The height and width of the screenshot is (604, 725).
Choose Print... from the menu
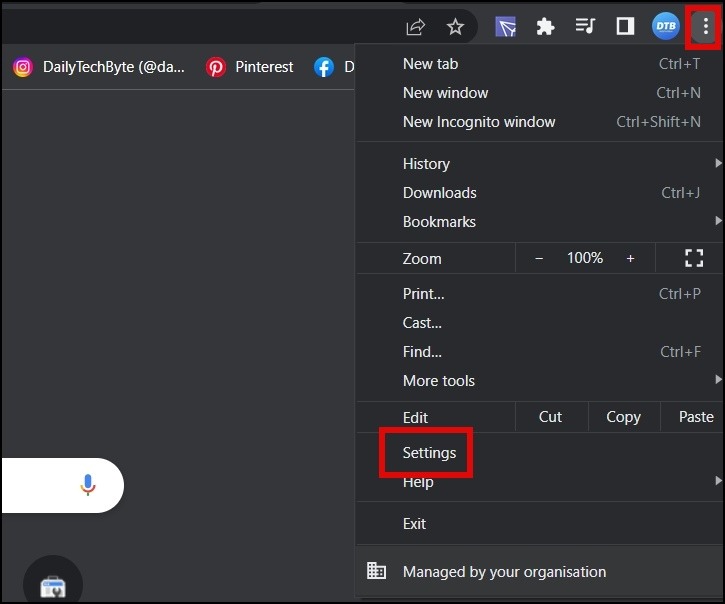(x=540, y=294)
